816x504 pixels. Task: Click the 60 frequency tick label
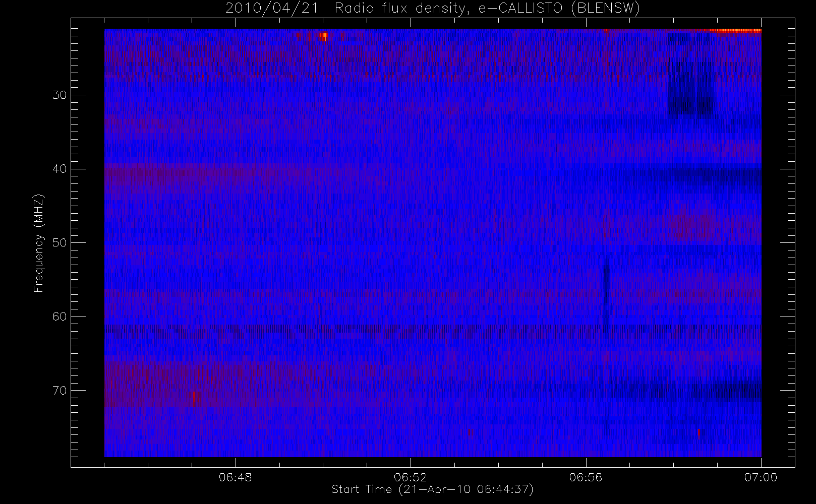[x=60, y=317]
